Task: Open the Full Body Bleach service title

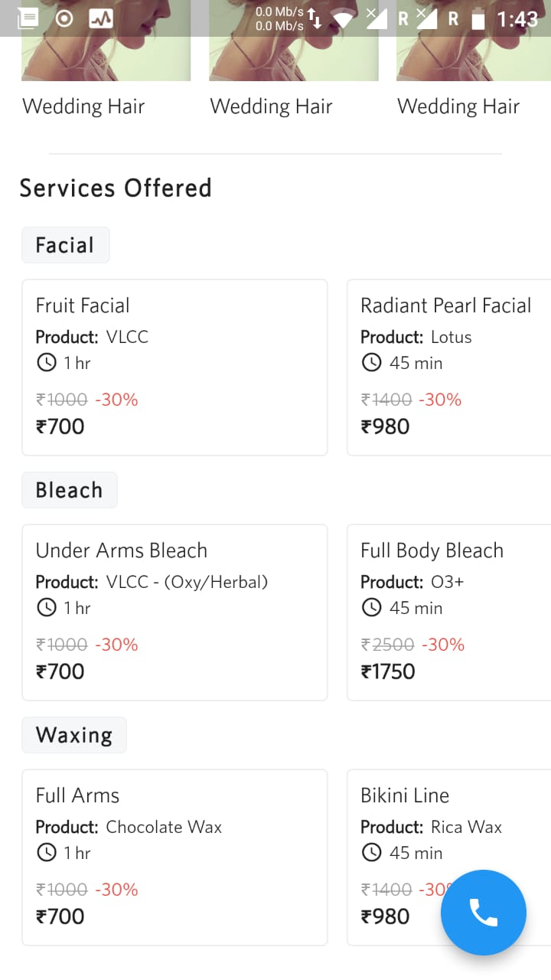Action: pos(432,550)
